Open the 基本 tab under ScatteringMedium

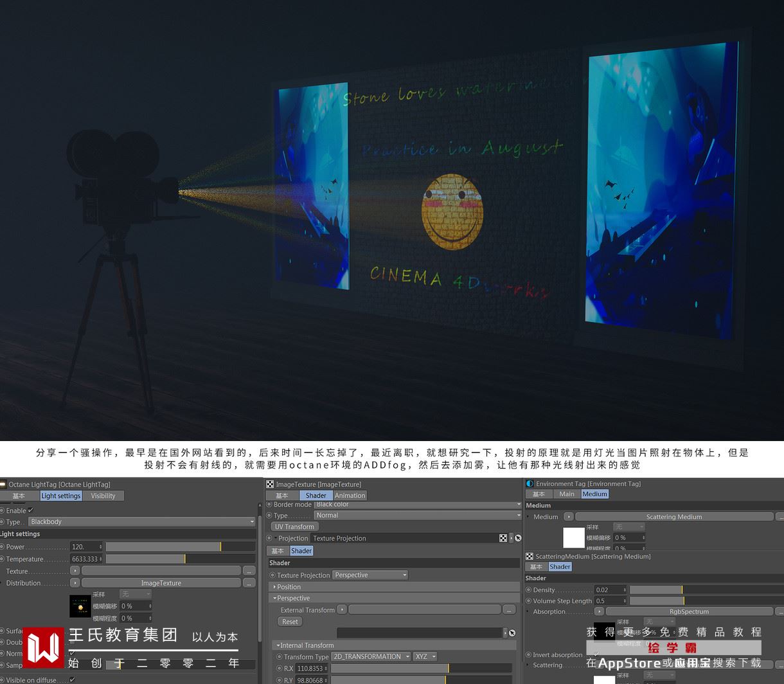pos(536,567)
